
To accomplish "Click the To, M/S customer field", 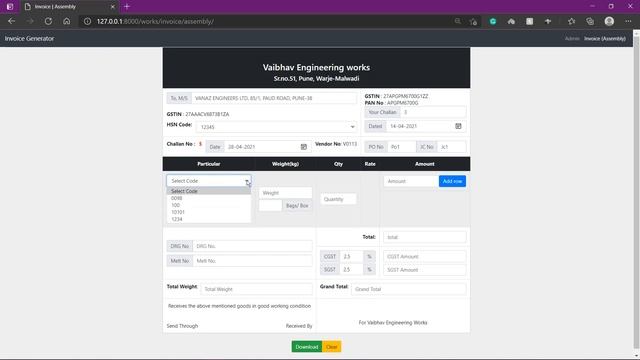I will [x=274, y=98].
